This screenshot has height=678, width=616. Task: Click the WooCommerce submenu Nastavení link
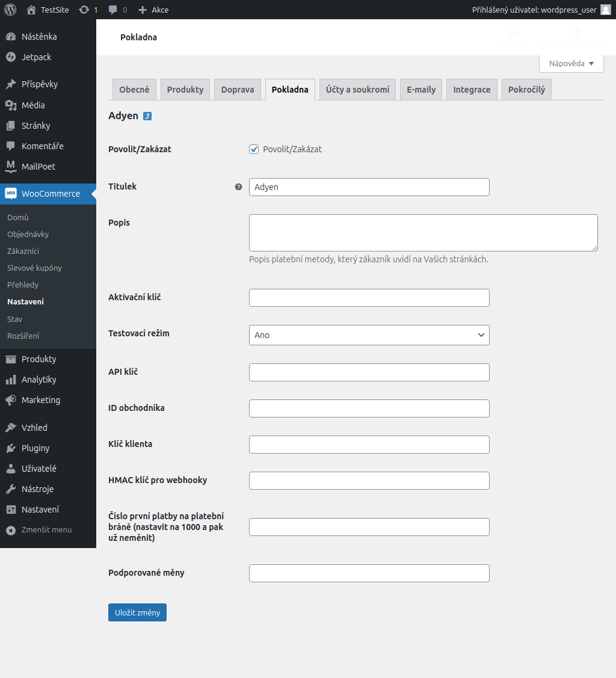click(25, 302)
